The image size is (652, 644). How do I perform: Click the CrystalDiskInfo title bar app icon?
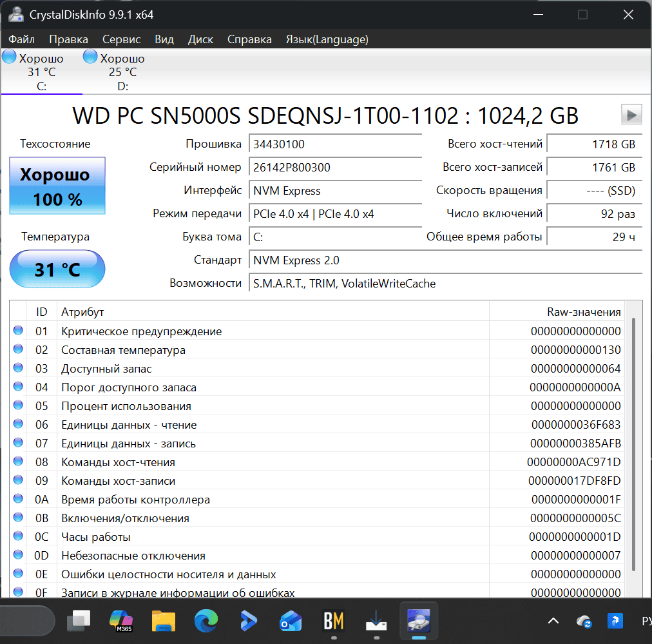click(x=16, y=15)
